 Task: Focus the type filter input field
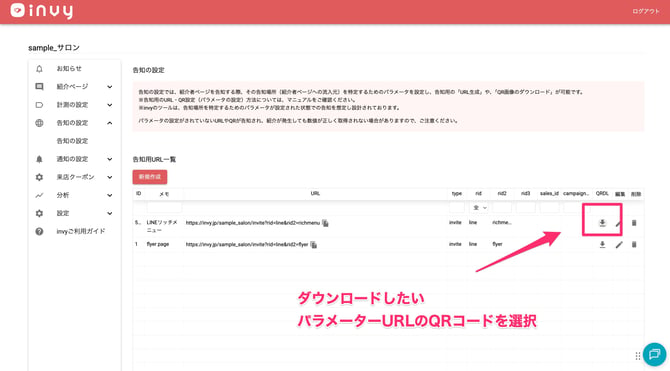point(457,208)
